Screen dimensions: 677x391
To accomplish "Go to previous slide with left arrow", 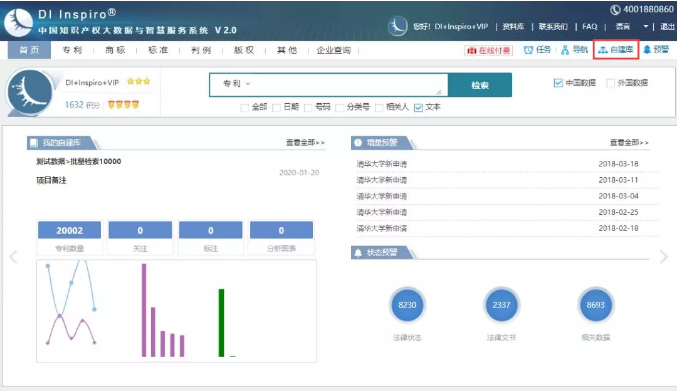I will [x=13, y=257].
